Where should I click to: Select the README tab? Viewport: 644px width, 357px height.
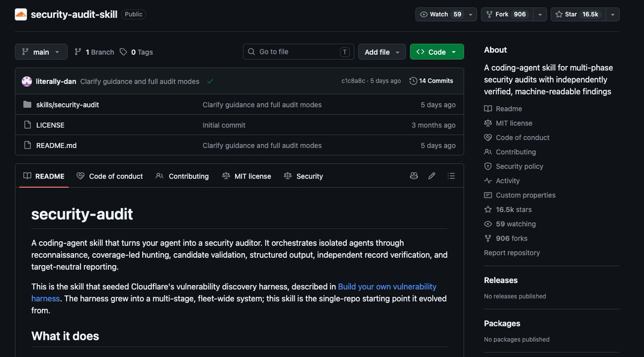click(x=44, y=176)
